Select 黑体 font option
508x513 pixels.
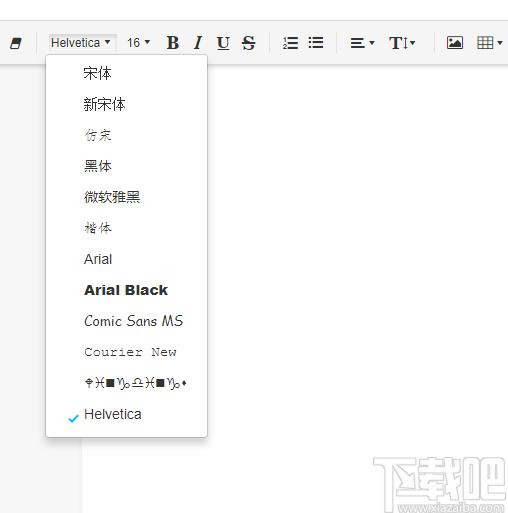click(x=126, y=166)
